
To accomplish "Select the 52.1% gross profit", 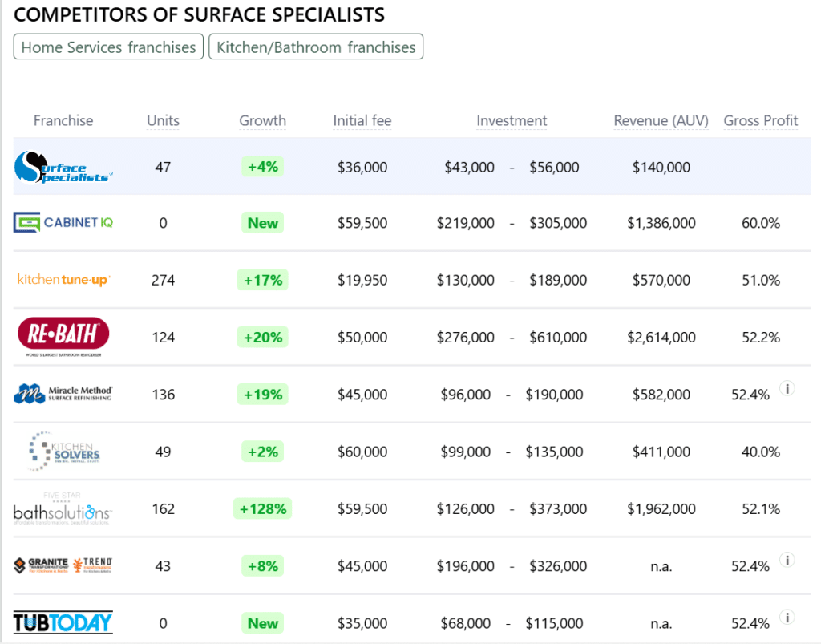I will tap(760, 509).
